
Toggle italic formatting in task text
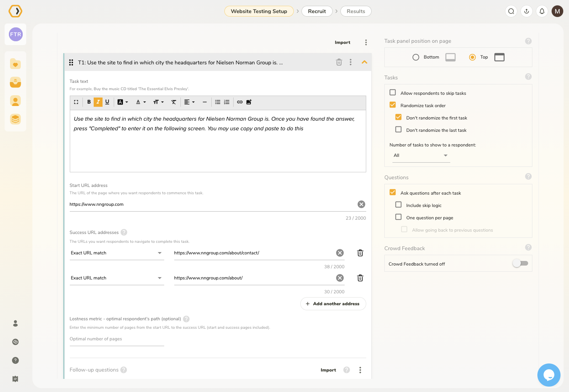98,102
